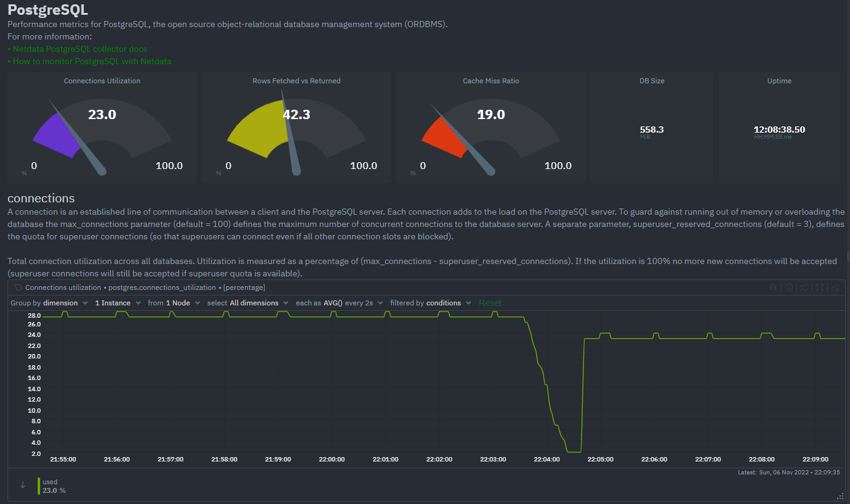Click the tag icon beside Connections utilization title
Screen dimensions: 850x504
18,287
